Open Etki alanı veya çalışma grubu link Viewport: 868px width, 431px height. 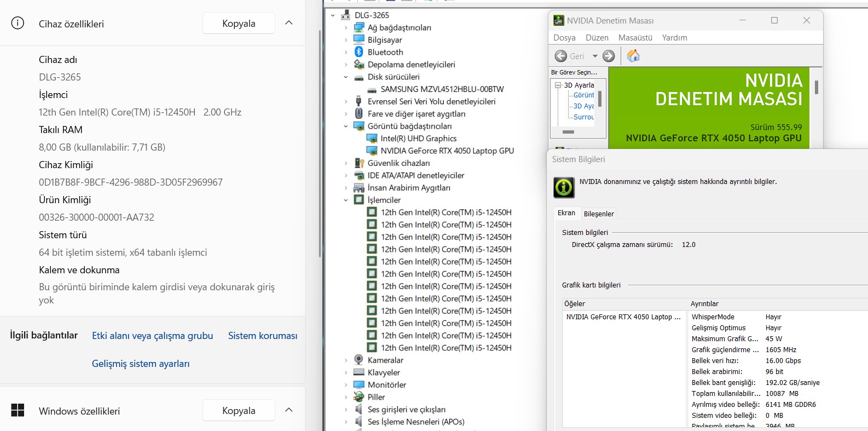click(x=152, y=336)
